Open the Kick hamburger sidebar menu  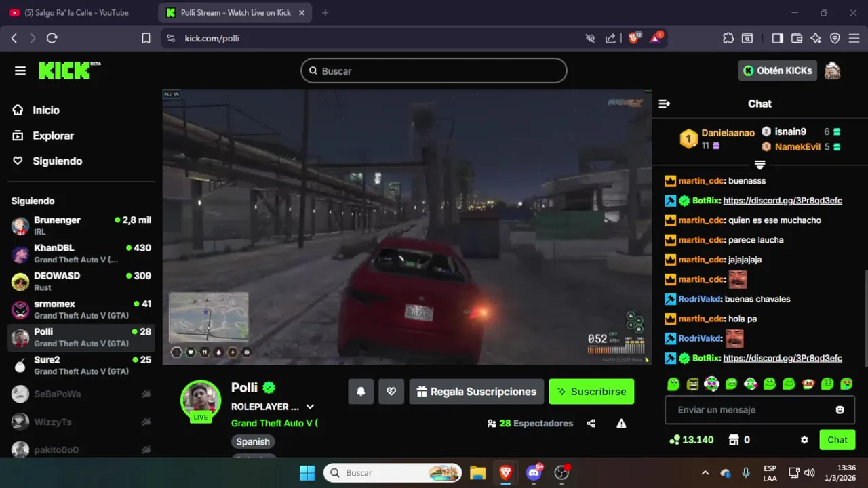click(20, 70)
